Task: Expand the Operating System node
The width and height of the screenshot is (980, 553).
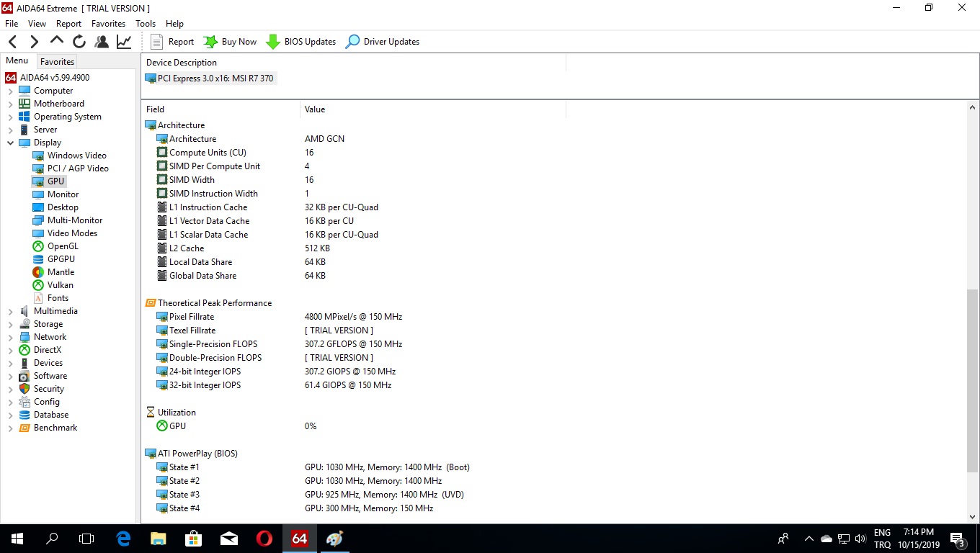Action: tap(11, 117)
